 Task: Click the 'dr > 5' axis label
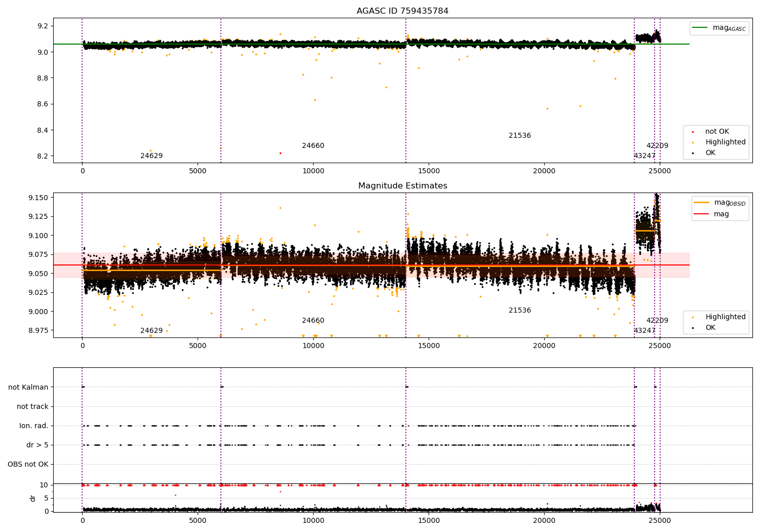click(x=37, y=445)
